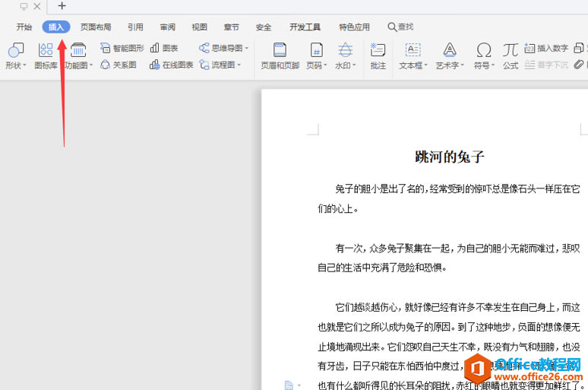Expand the 形状 dropdown arrow
This screenshot has height=390, width=588.
pyautogui.click(x=24, y=65)
